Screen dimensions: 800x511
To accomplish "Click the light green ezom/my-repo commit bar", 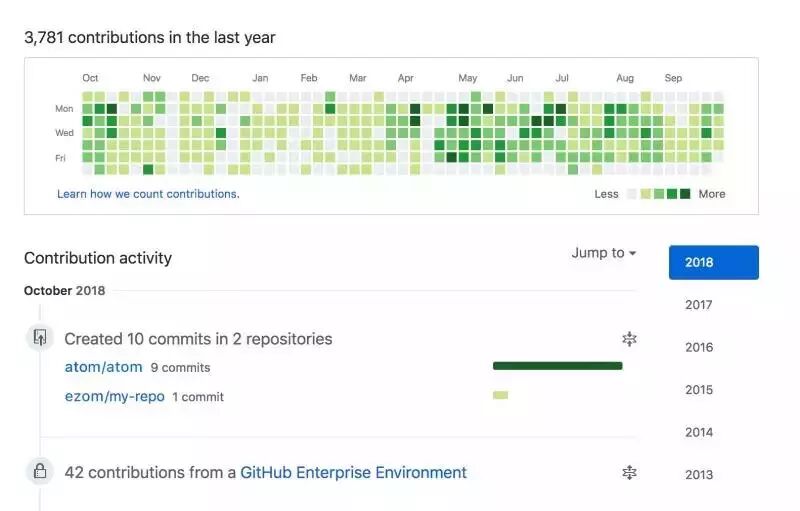I will (x=500, y=395).
